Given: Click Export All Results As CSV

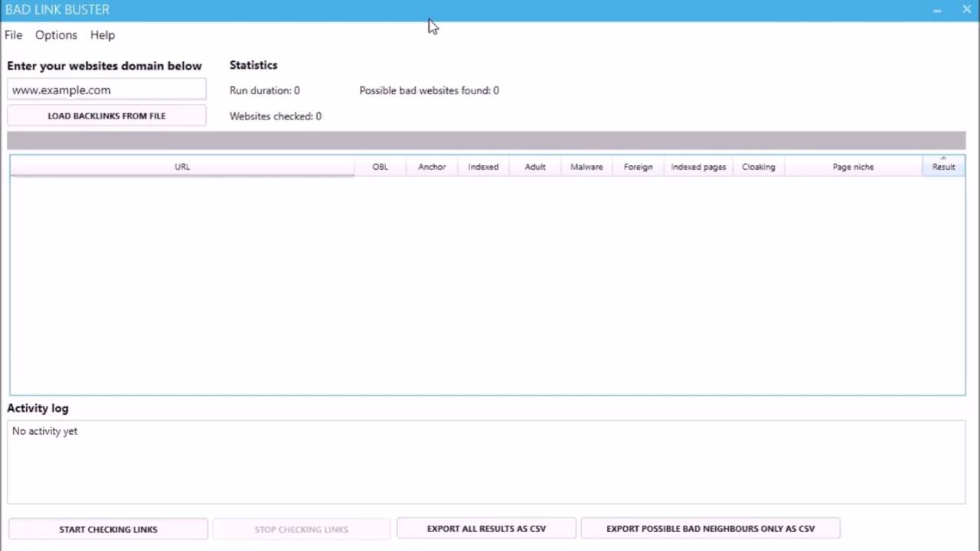Looking at the screenshot, I should coord(486,528).
